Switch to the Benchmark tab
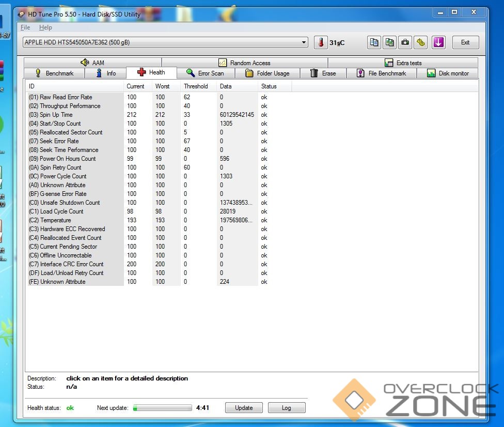 pyautogui.click(x=54, y=73)
